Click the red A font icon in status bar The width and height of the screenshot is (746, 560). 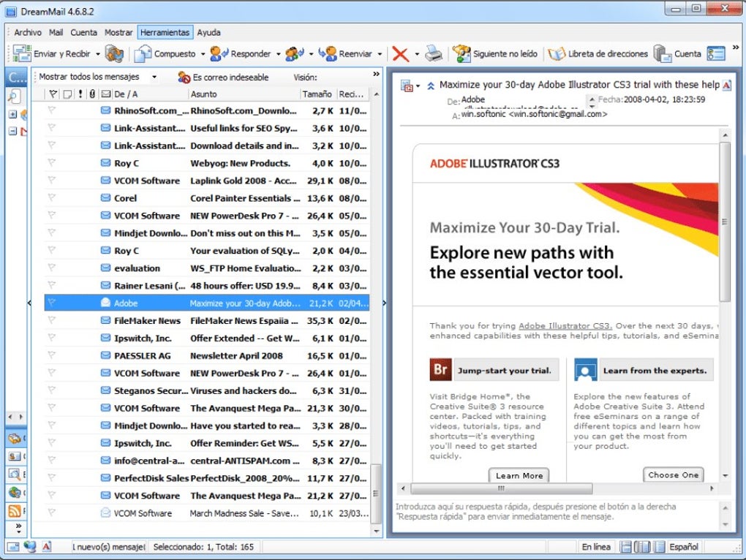[x=47, y=547]
